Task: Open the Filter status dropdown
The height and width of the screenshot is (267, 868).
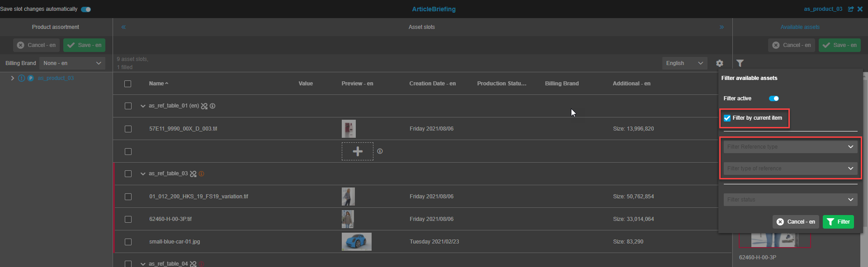Action: (790, 200)
